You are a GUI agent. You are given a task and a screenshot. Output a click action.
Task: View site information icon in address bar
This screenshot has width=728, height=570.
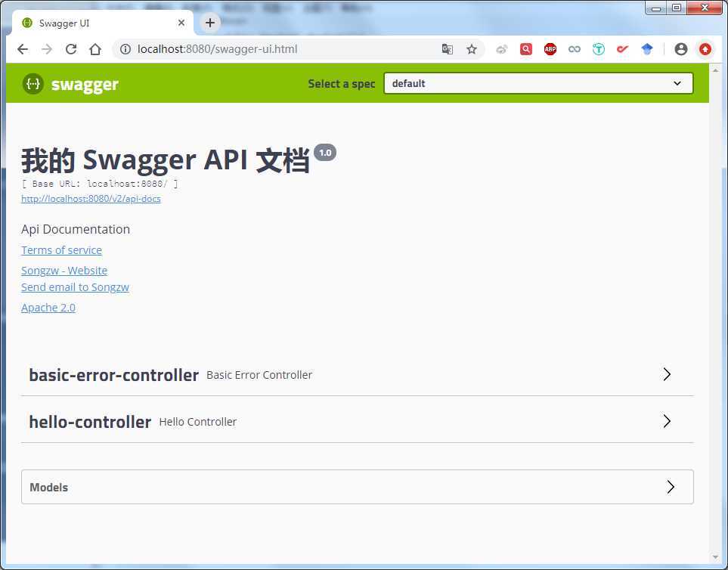[x=125, y=49]
